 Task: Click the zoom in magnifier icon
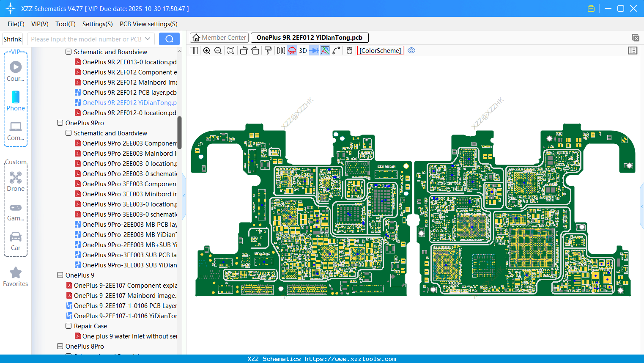[207, 51]
